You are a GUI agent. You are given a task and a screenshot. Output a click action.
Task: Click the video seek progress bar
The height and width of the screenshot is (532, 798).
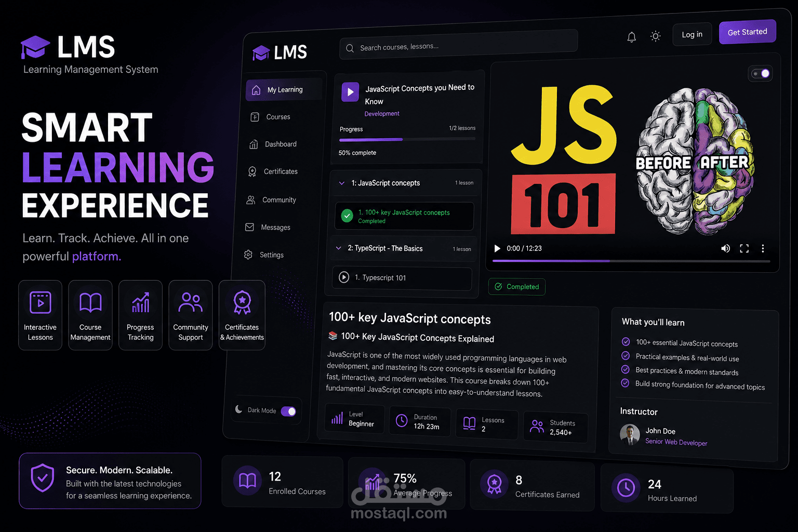click(x=631, y=261)
